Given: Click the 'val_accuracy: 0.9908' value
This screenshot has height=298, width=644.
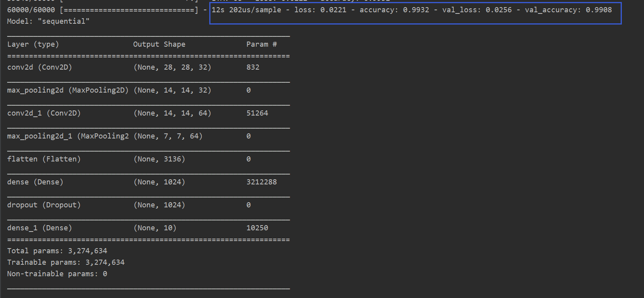Looking at the screenshot, I should point(568,10).
